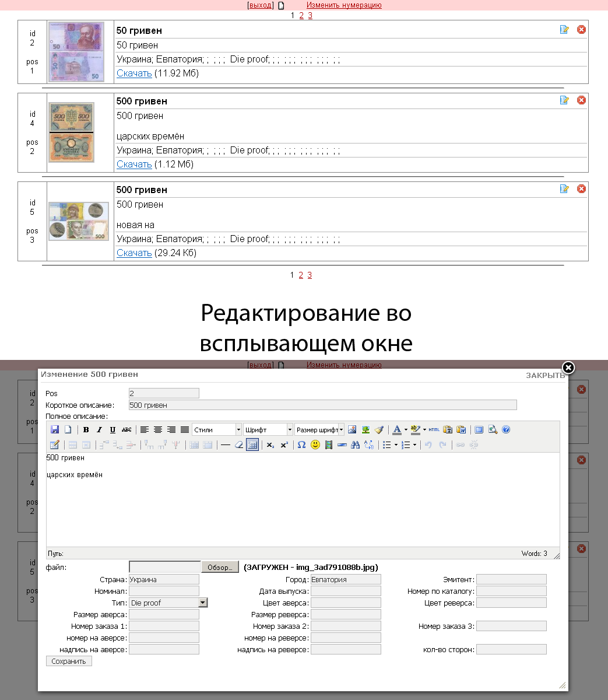Expand bulleted list style options
This screenshot has width=608, height=700.
point(396,445)
